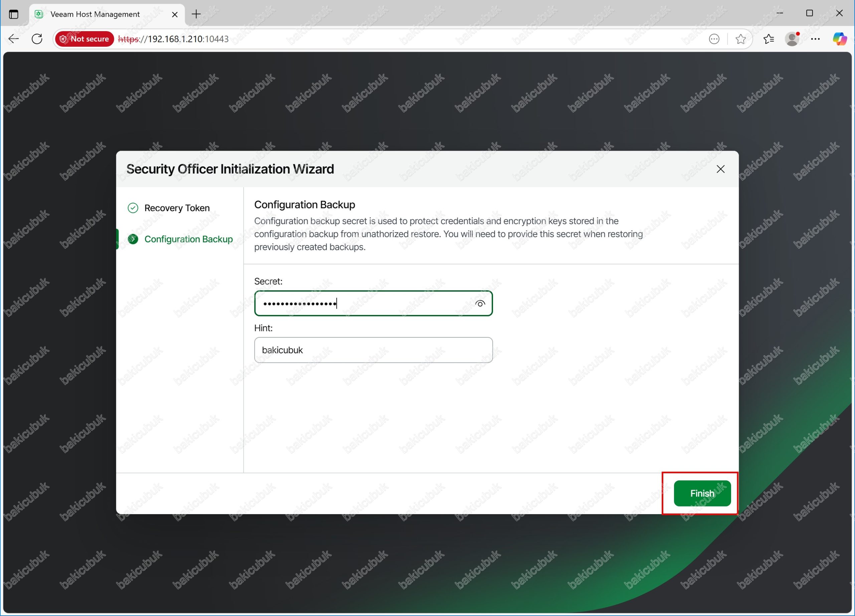Viewport: 855px width, 616px height.
Task: Click the Configuration Backup arrow icon
Action: [x=133, y=239]
